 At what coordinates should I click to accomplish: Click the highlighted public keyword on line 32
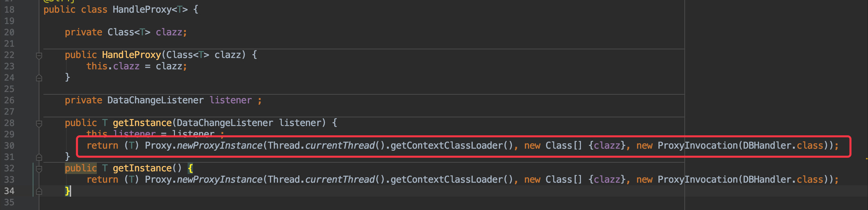coord(80,168)
